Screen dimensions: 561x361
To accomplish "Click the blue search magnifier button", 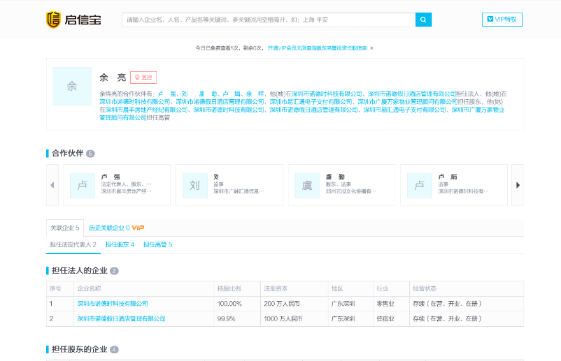I will [423, 20].
